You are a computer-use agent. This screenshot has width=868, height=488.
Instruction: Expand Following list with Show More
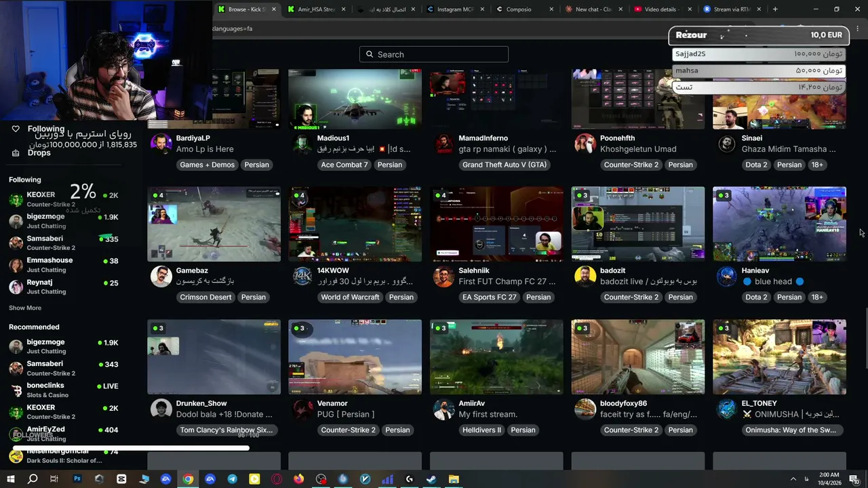click(25, 308)
